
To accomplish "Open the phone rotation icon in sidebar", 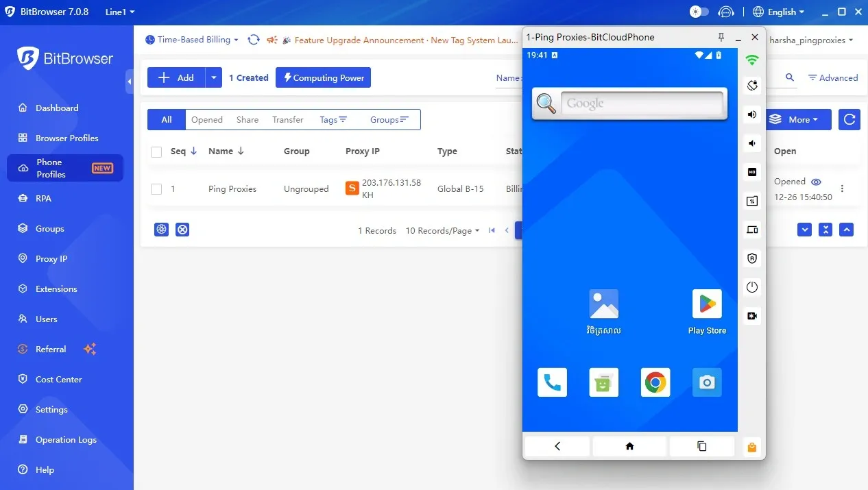I will coord(751,85).
